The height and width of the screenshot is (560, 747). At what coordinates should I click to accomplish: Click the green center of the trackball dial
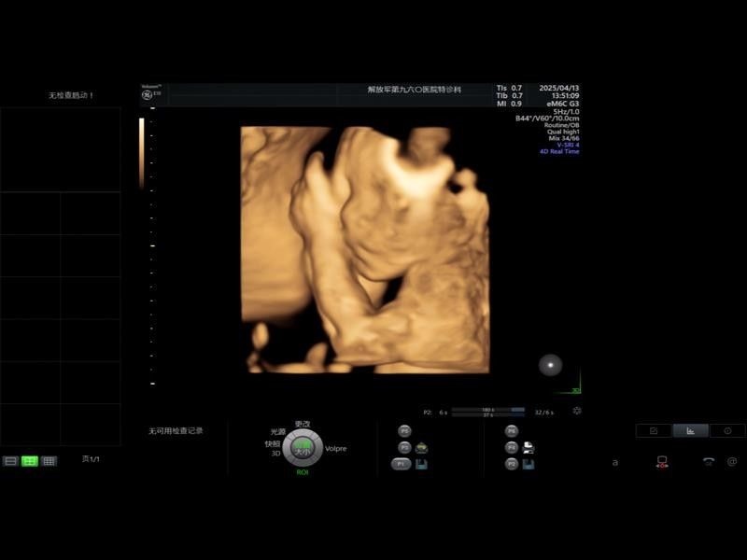(x=303, y=448)
